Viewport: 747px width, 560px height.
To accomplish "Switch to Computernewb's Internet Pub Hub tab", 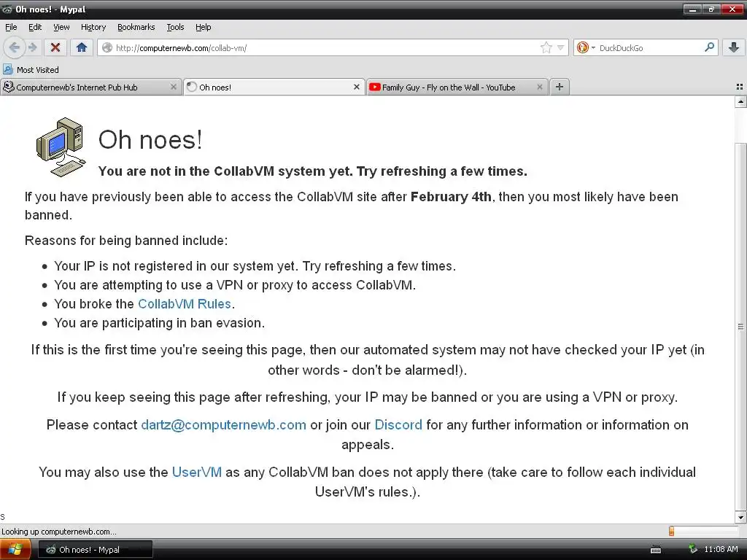I will coord(90,87).
